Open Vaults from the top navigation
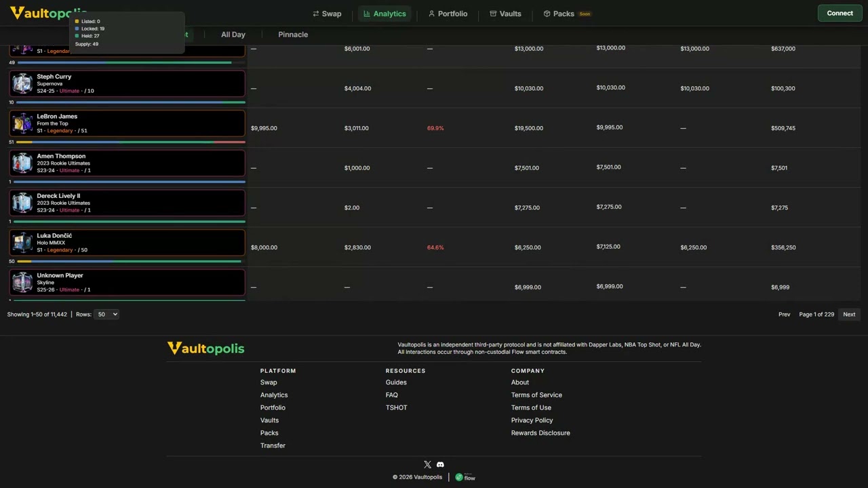Screen dimensions: 868x488 (505, 14)
